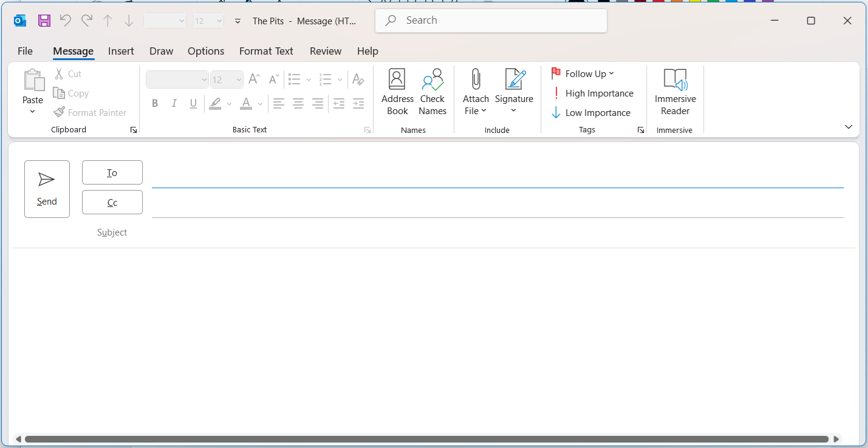Toggle High Importance tag

(x=592, y=93)
